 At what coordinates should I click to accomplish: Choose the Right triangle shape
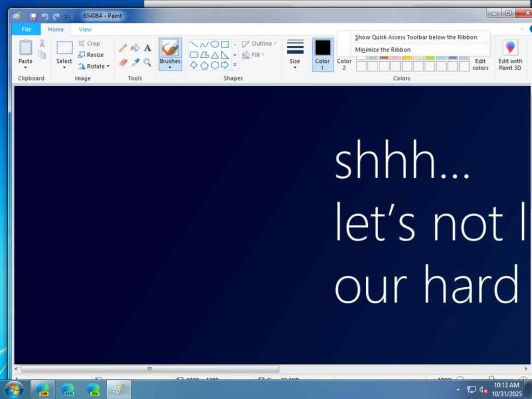coord(224,55)
